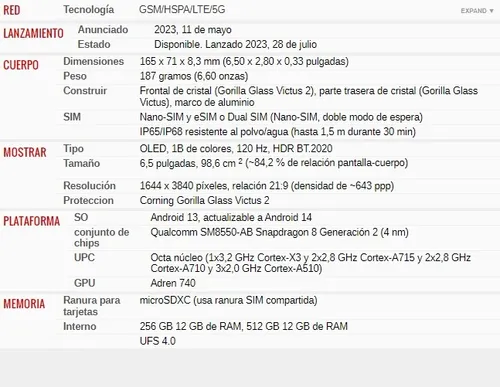Click the PLATAFORMA section heading
This screenshot has height=387, width=500.
click(x=32, y=221)
